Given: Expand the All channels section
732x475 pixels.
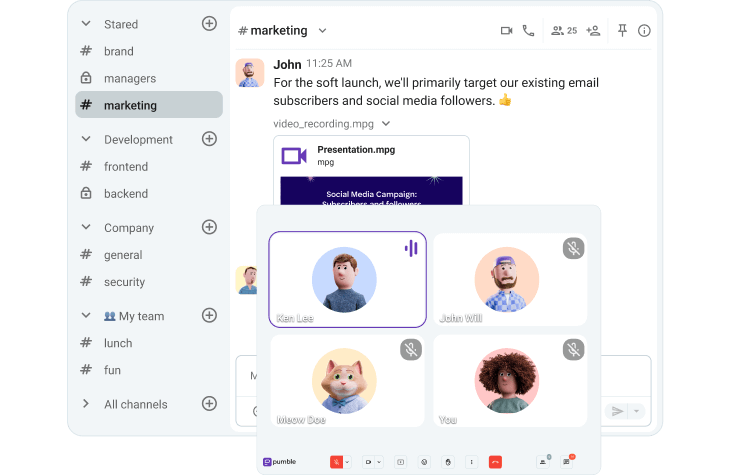Looking at the screenshot, I should click(x=86, y=404).
